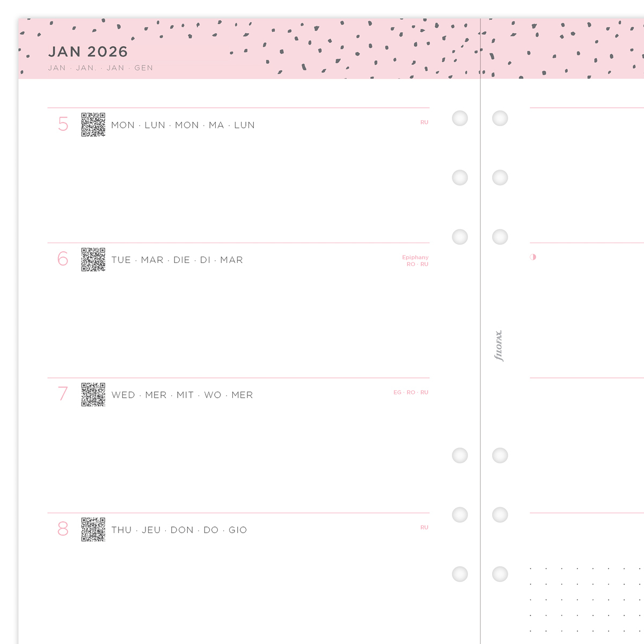The width and height of the screenshot is (644, 644).
Task: Click the RU code on Monday's row
Action: [424, 122]
